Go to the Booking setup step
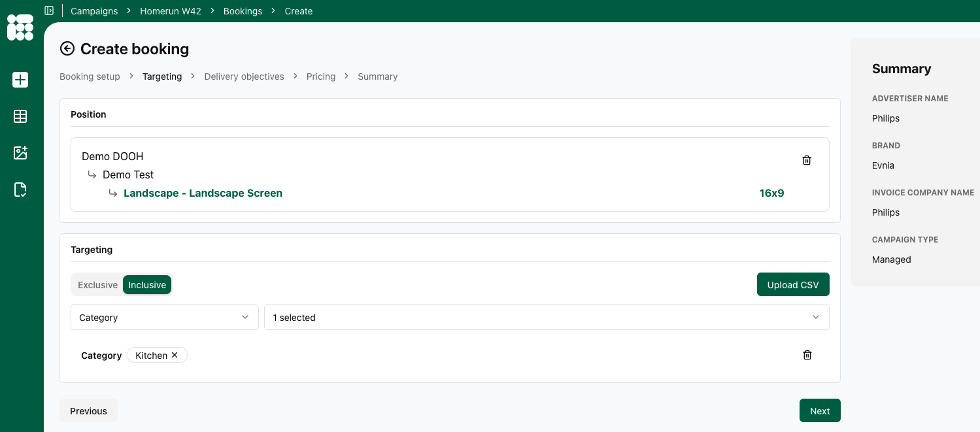 (x=90, y=76)
